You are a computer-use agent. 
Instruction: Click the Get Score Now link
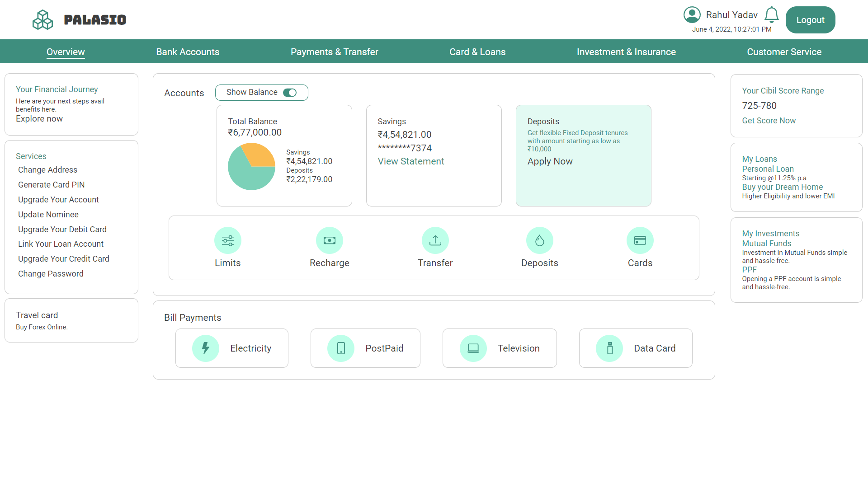pos(768,121)
